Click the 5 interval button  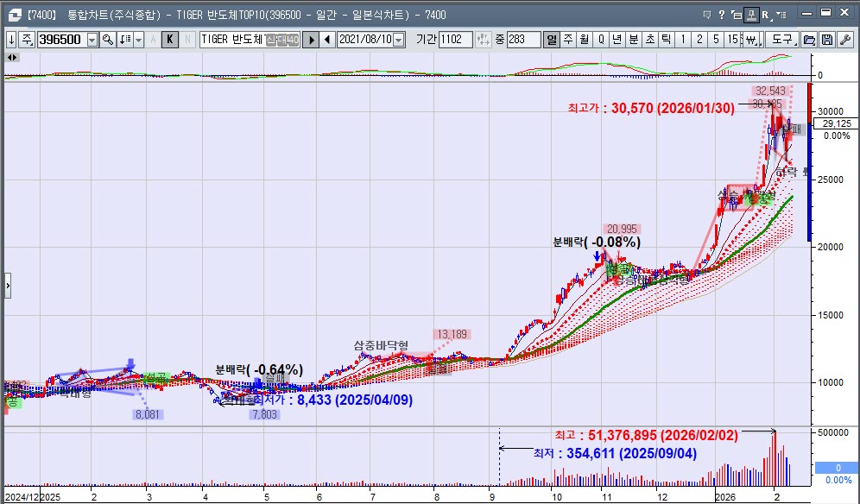pyautogui.click(x=716, y=40)
